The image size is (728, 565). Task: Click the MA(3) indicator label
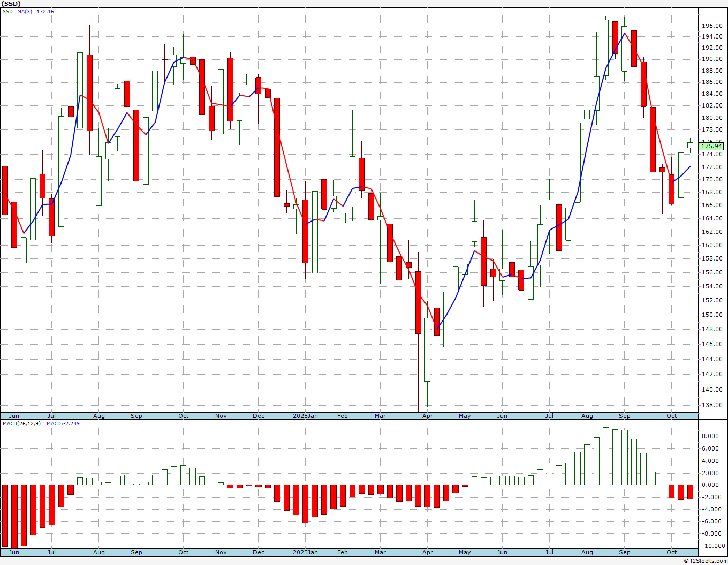coord(24,12)
